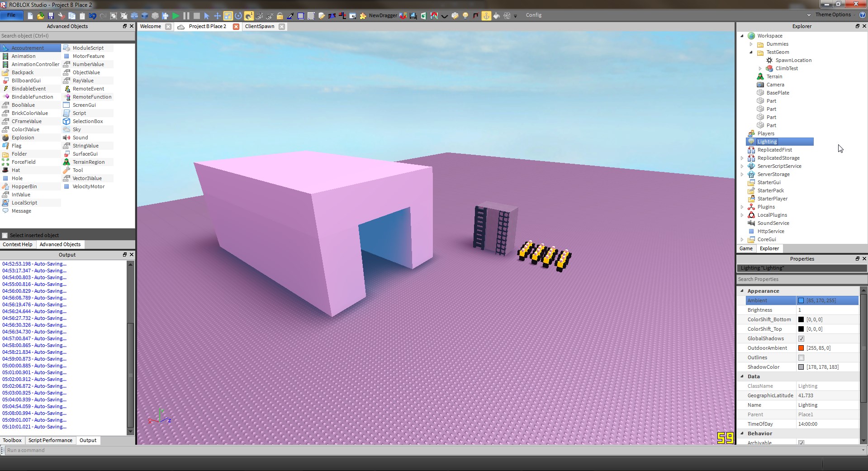Click the New file toolbar icon

tap(30, 16)
